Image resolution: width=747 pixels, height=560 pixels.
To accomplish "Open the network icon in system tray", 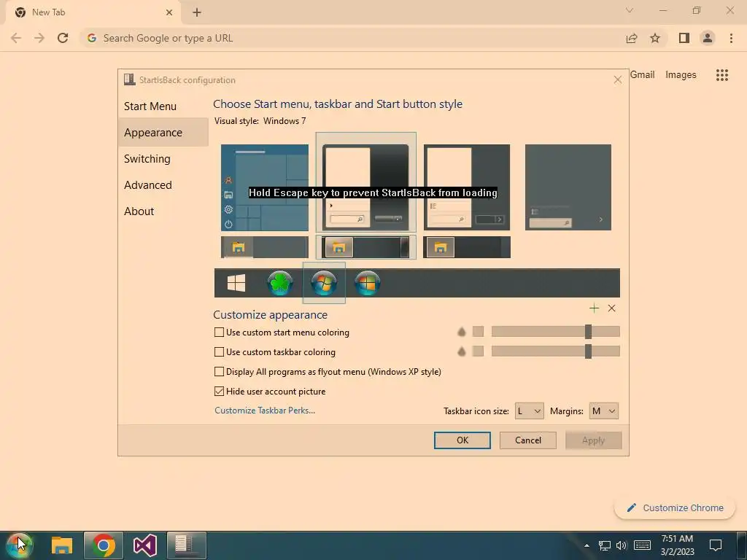I will (605, 545).
